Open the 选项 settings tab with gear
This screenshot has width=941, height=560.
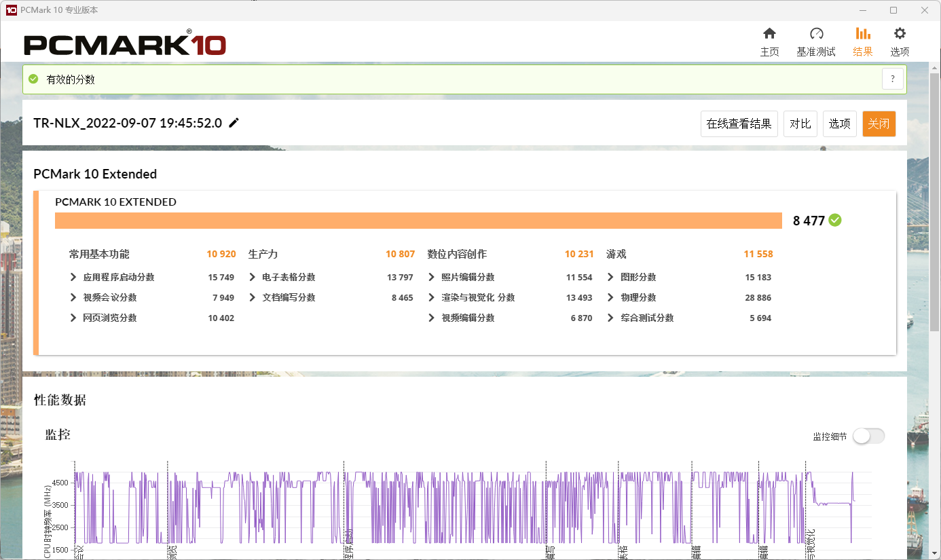[x=900, y=42]
